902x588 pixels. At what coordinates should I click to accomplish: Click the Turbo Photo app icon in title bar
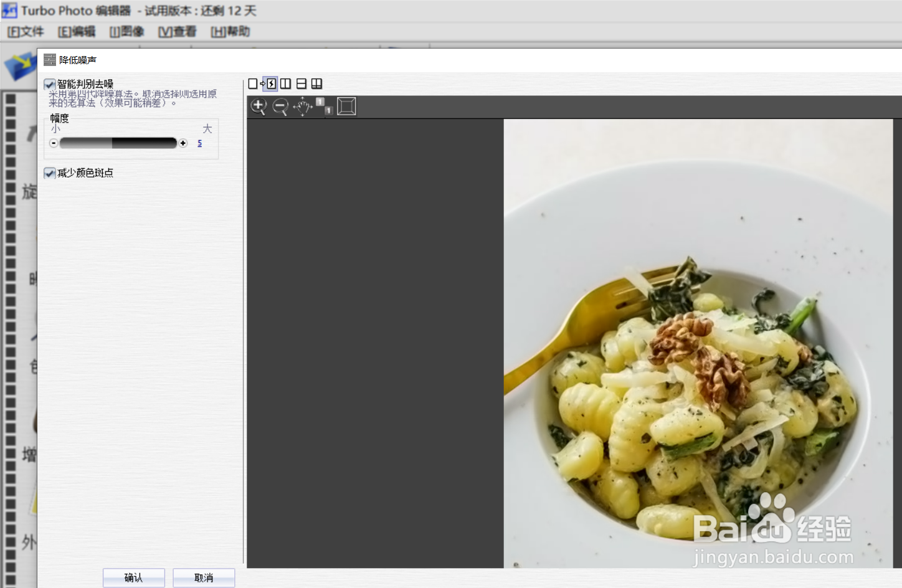pyautogui.click(x=9, y=11)
